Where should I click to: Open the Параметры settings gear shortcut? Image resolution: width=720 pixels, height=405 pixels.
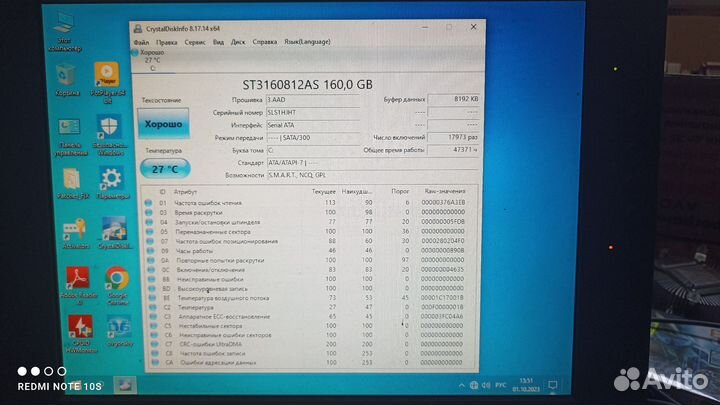coord(112,183)
